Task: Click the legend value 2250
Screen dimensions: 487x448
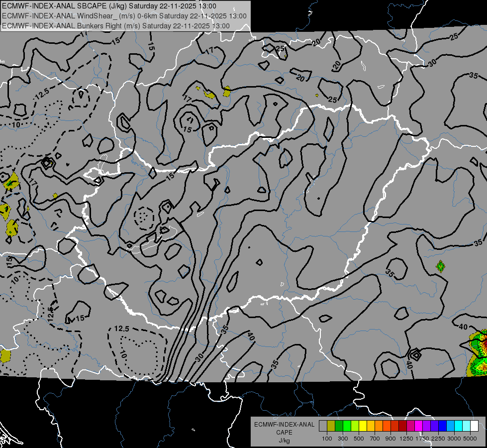Action: click(438, 439)
